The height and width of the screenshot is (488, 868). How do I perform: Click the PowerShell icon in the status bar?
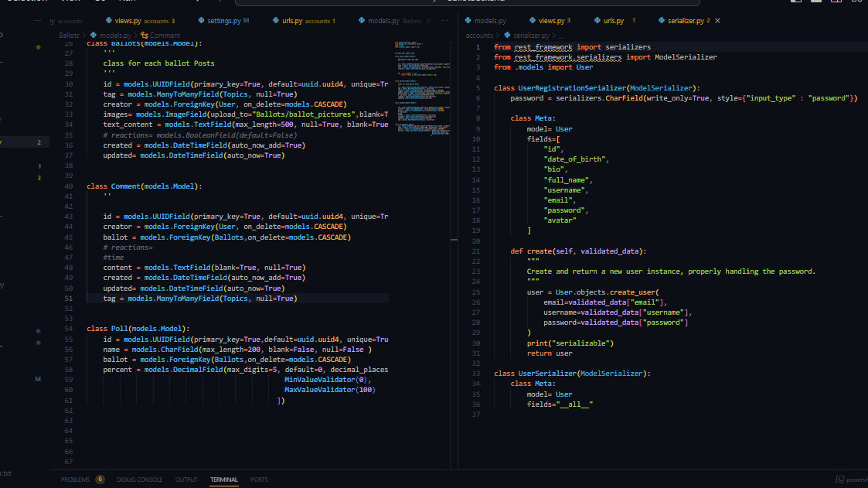pyautogui.click(x=840, y=479)
